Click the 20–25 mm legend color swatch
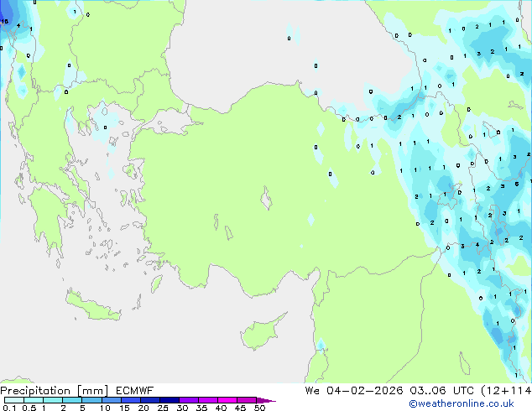532x411 pixels. [x=149, y=400]
